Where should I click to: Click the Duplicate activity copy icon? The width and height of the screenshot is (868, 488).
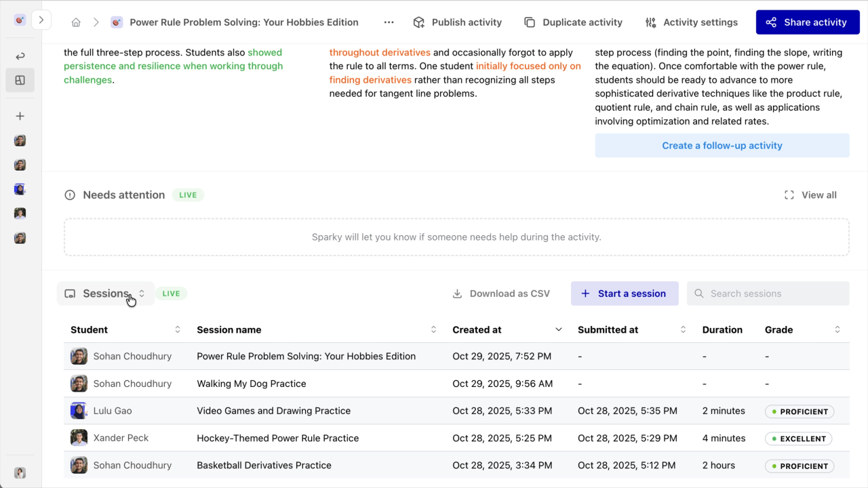coord(530,22)
